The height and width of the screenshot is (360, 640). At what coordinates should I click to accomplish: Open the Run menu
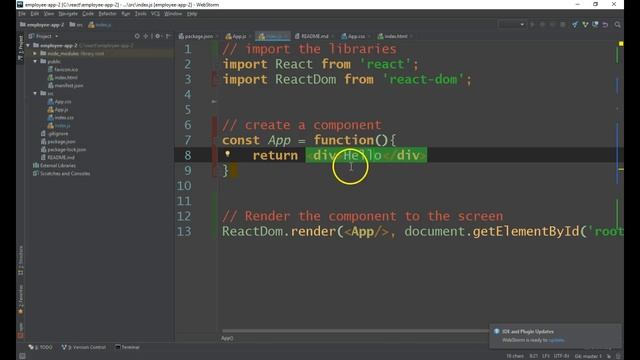[x=126, y=14]
